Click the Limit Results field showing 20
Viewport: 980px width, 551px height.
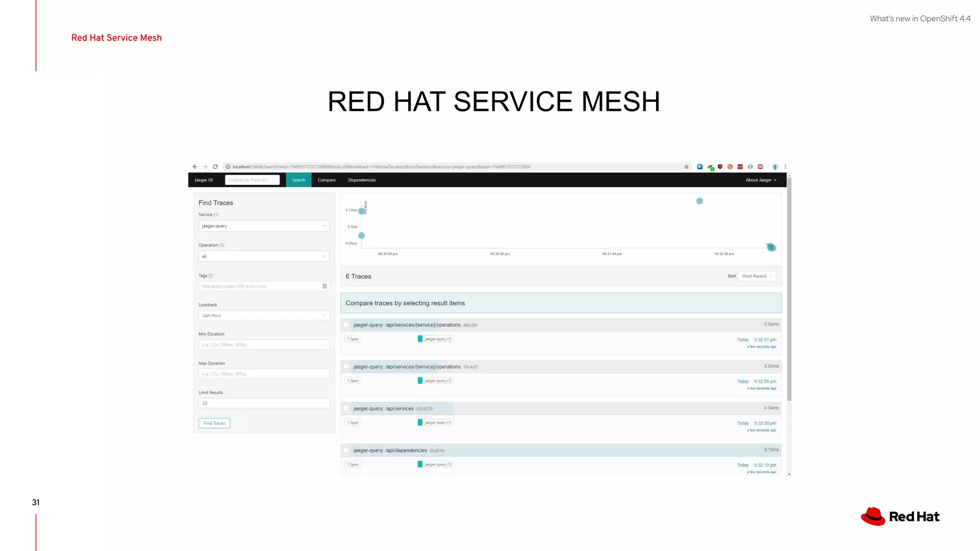(264, 403)
